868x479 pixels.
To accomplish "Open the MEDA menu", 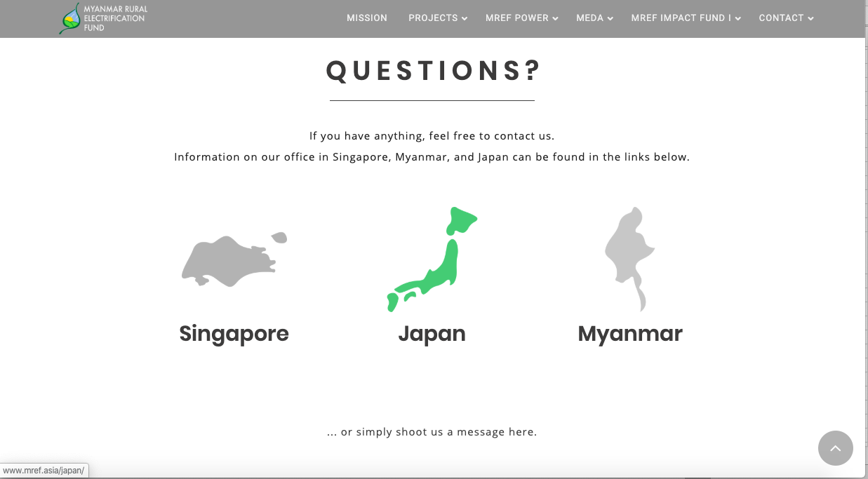I will [589, 18].
